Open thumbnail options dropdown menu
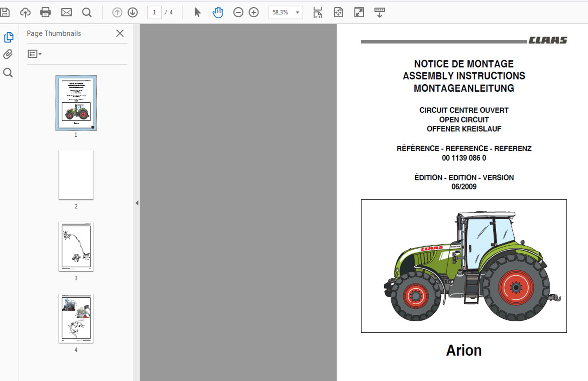 pos(35,54)
